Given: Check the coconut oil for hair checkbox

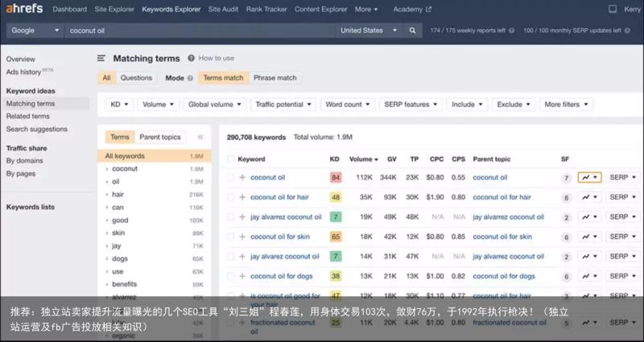Looking at the screenshot, I should pos(230,197).
